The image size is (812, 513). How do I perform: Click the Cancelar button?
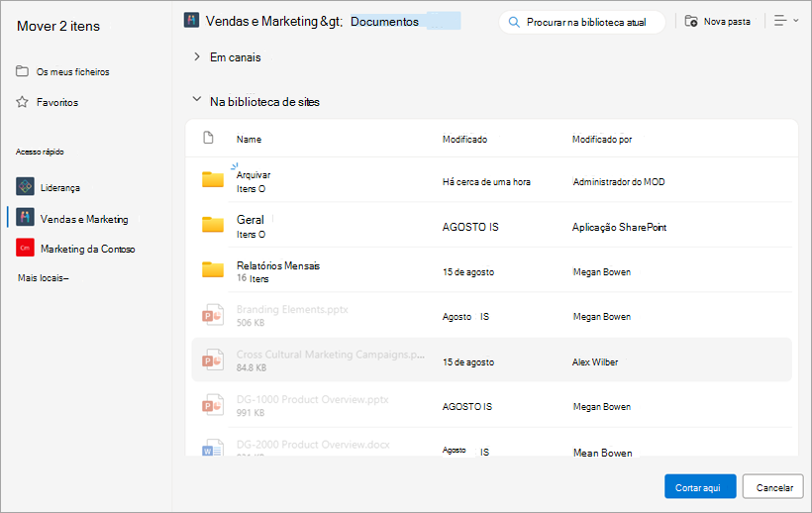(773, 486)
